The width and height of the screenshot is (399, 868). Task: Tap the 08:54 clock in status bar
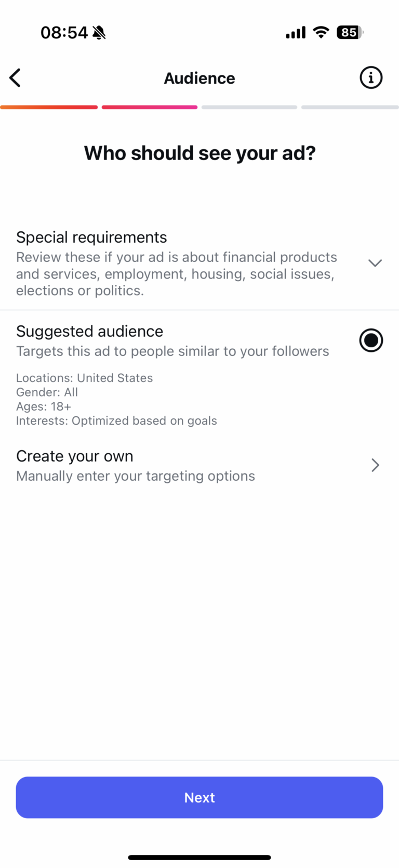64,33
